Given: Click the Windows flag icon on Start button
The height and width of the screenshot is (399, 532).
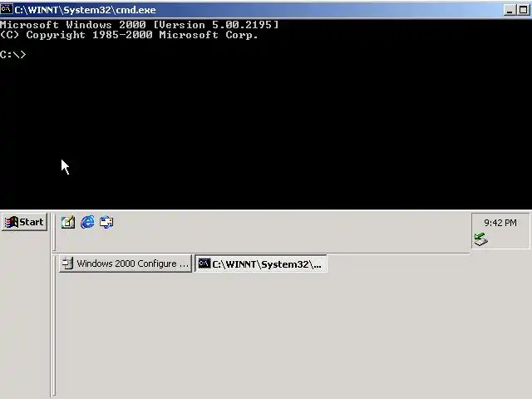Looking at the screenshot, I should coord(11,222).
